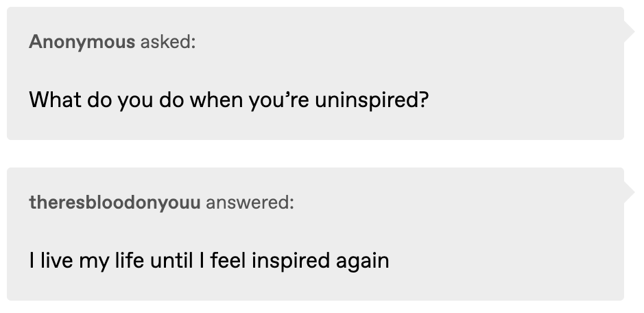
Task: Click the word "when" in the question
Action: tap(216, 100)
